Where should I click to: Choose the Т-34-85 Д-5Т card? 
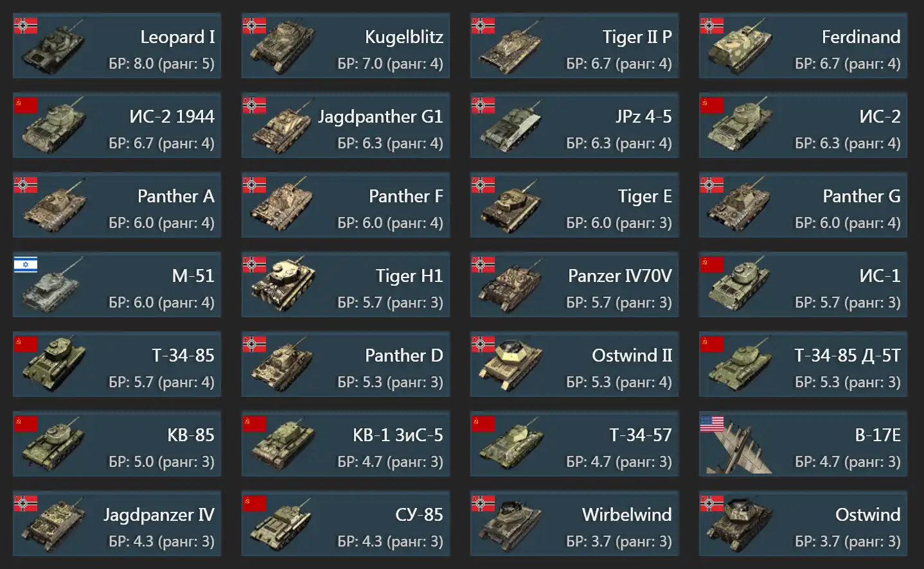[x=803, y=364]
